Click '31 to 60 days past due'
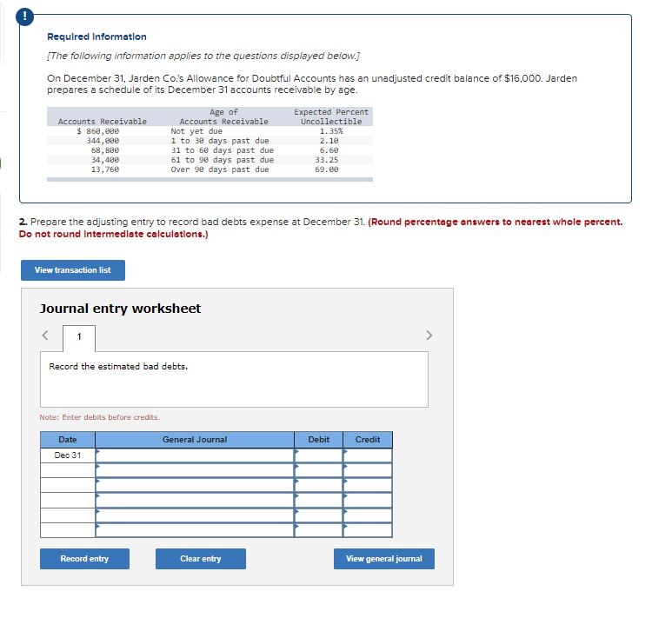This screenshot has height=618, width=672. (x=222, y=150)
